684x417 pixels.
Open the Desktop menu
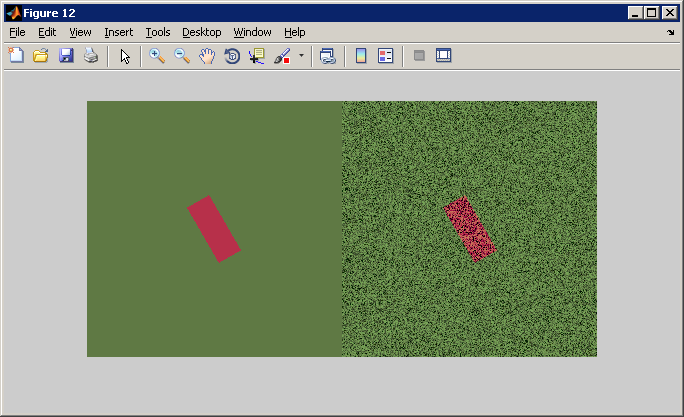click(202, 32)
